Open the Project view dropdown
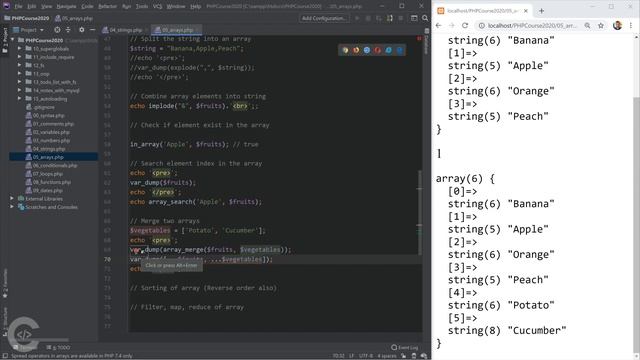This screenshot has height=360, width=640. (29, 30)
